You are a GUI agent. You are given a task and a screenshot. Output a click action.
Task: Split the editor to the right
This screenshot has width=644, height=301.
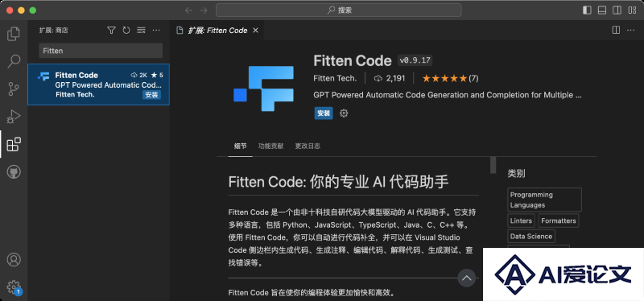pos(616,30)
